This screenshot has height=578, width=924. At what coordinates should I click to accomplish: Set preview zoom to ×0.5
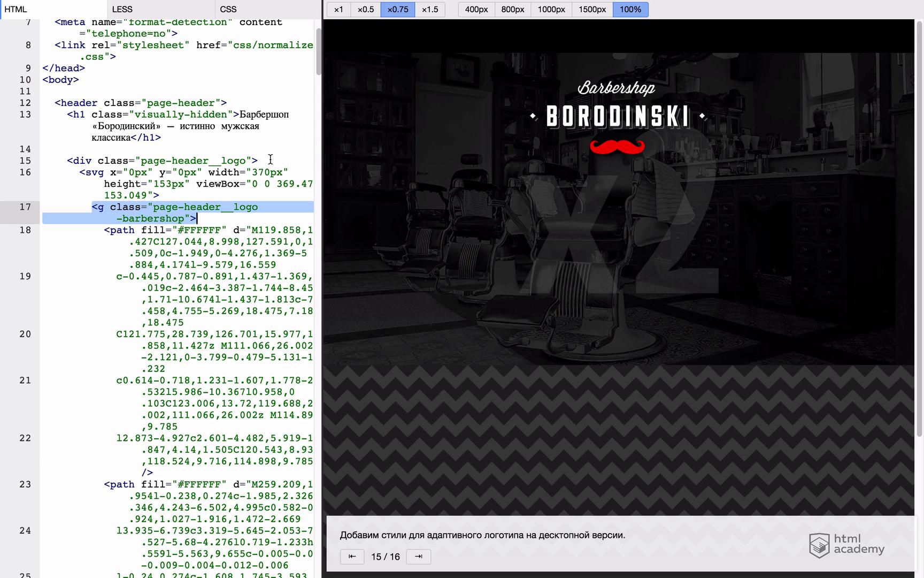pos(366,9)
